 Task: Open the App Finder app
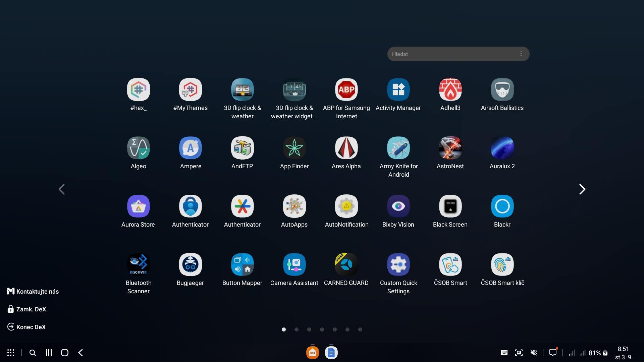[x=294, y=148]
